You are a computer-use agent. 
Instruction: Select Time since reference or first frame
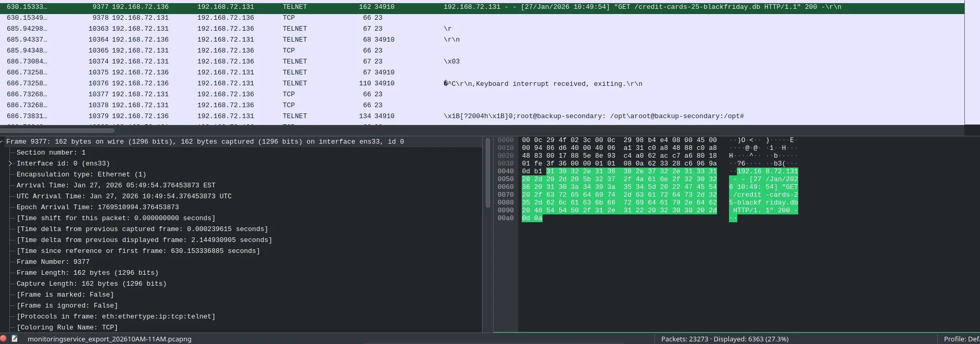click(x=138, y=251)
